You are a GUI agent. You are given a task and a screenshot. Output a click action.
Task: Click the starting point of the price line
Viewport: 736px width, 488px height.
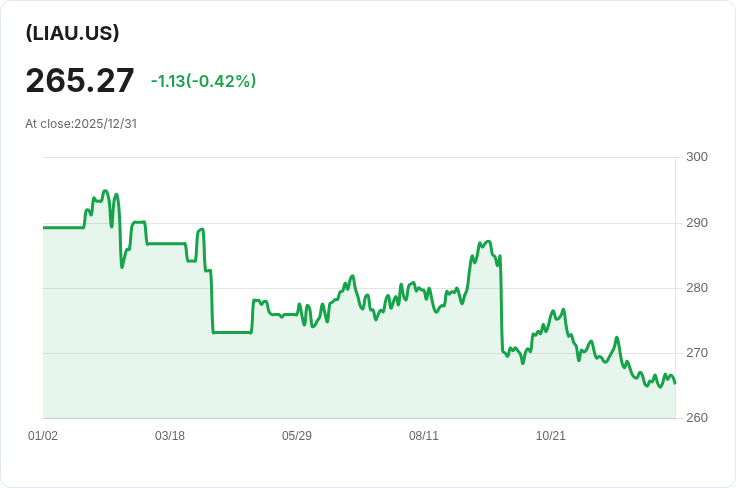click(x=44, y=228)
